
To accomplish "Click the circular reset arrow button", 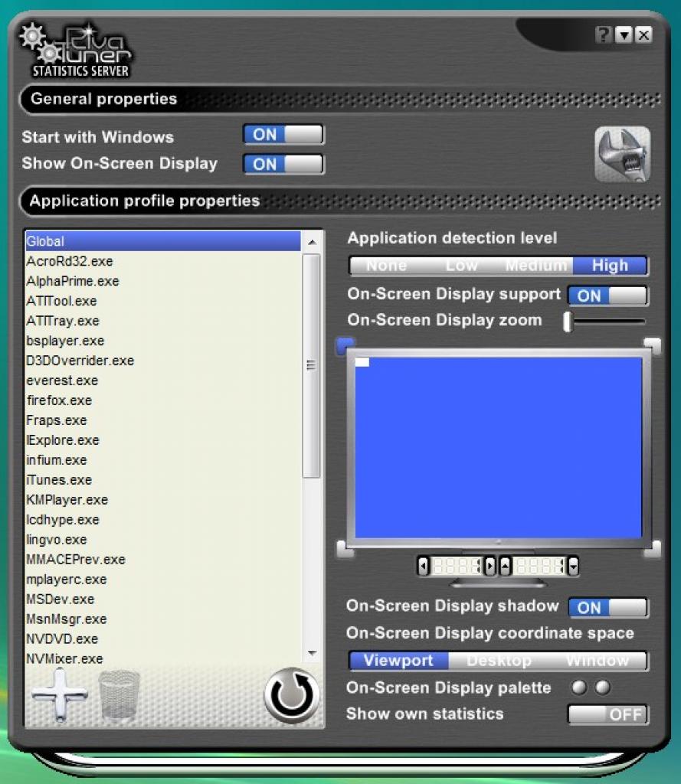I will point(292,695).
